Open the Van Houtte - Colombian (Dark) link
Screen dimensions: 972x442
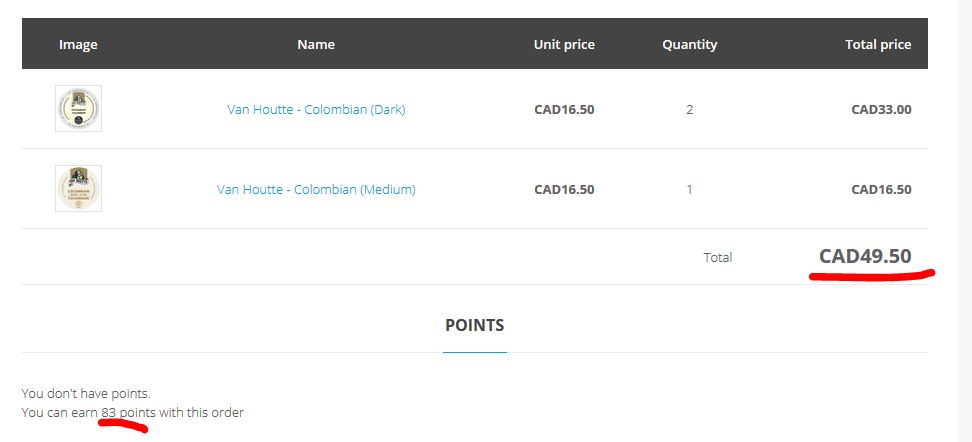316,109
